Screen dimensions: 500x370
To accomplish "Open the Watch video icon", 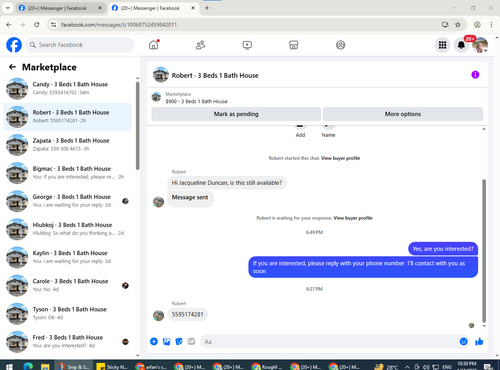I will pos(247,45).
